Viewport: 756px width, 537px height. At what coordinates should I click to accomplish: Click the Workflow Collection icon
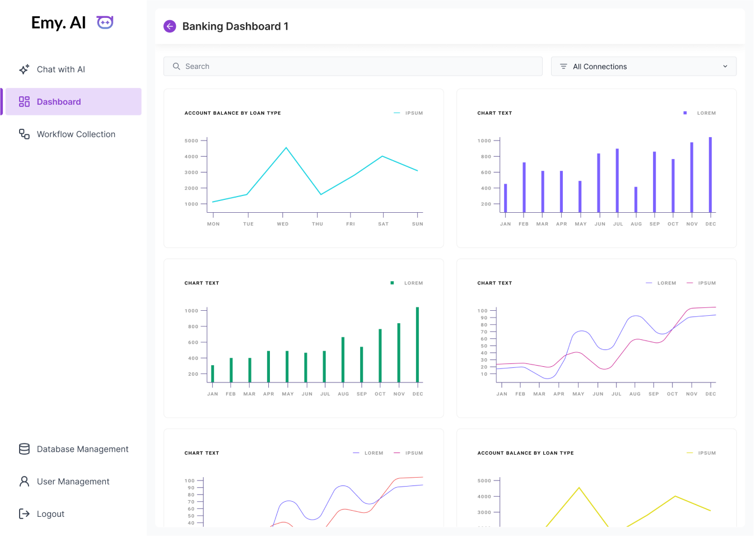(x=24, y=134)
